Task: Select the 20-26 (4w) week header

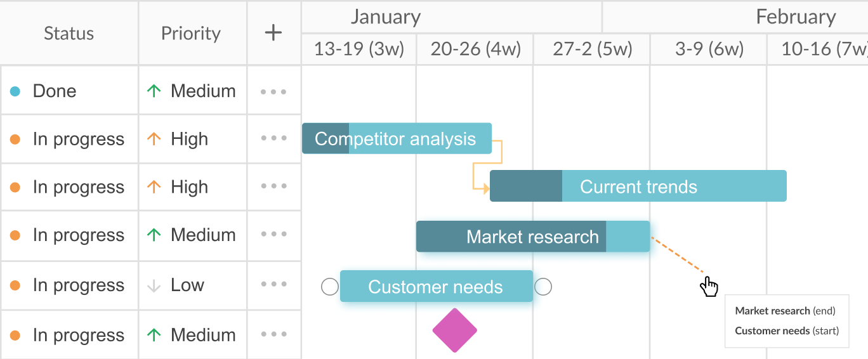Action: coord(475,49)
